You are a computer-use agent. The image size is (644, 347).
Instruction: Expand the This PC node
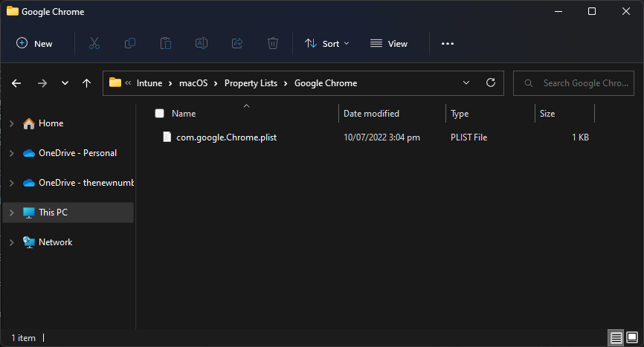click(x=11, y=213)
